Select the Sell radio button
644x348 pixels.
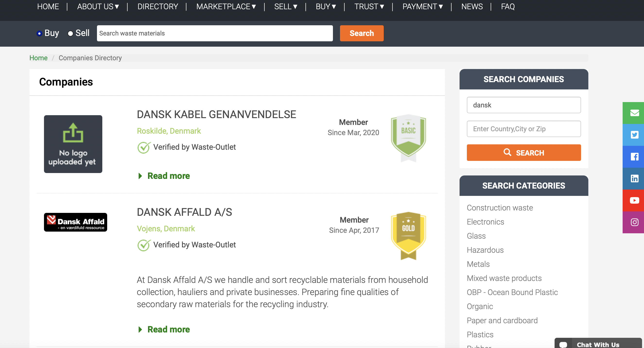click(x=70, y=33)
